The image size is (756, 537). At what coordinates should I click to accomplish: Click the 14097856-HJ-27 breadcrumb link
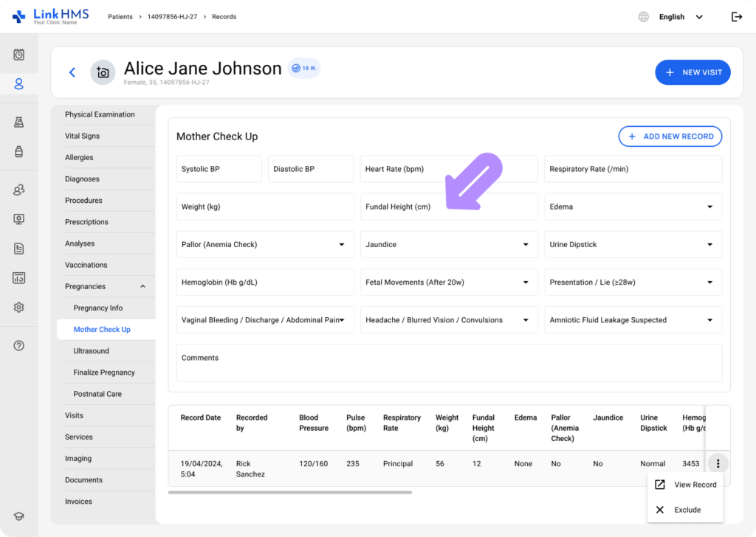tap(172, 17)
